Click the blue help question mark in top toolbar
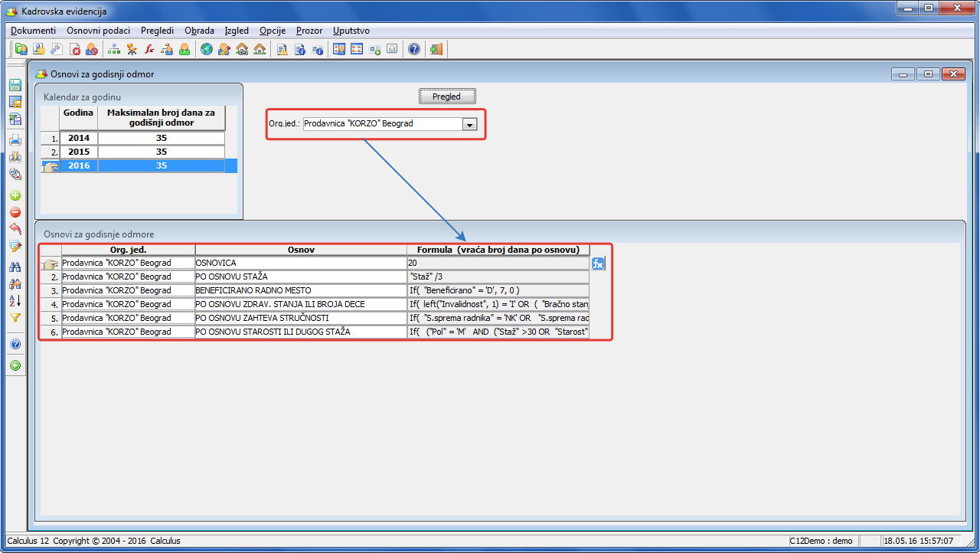The image size is (980, 553). [x=414, y=49]
